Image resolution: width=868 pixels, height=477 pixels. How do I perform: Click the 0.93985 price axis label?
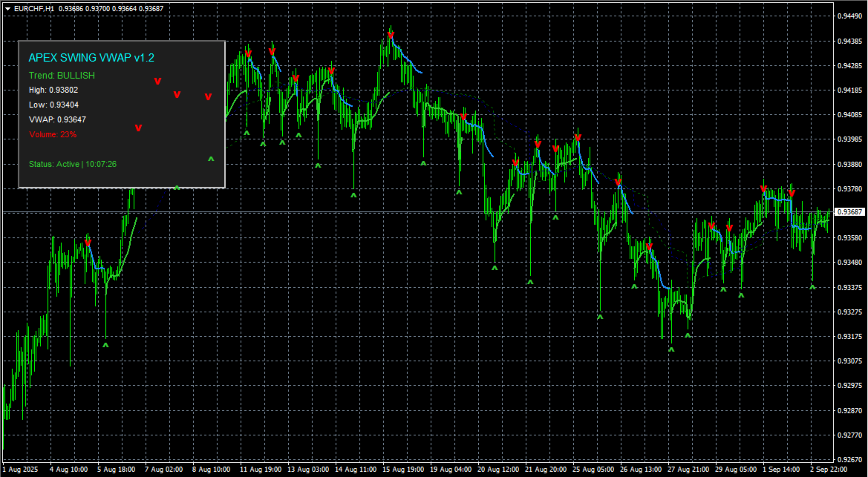click(x=851, y=139)
